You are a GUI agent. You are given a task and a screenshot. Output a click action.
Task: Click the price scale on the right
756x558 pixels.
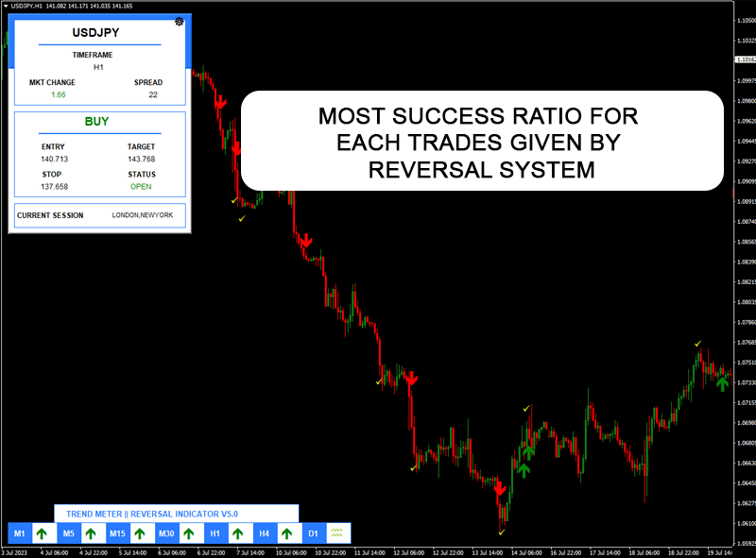click(x=744, y=283)
